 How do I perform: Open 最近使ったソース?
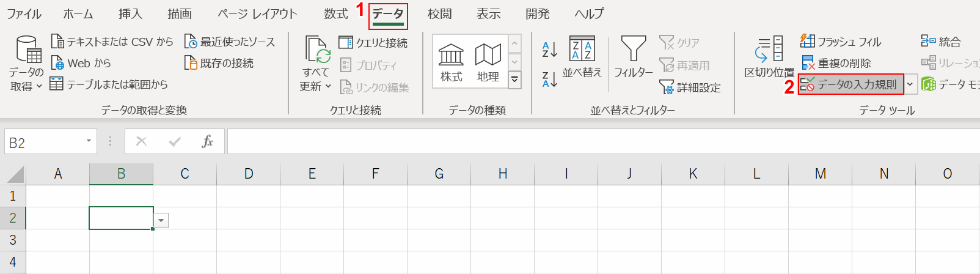tap(230, 42)
